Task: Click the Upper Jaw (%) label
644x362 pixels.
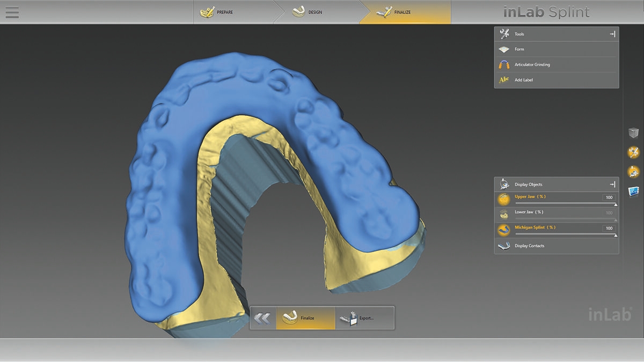Action: (x=530, y=197)
